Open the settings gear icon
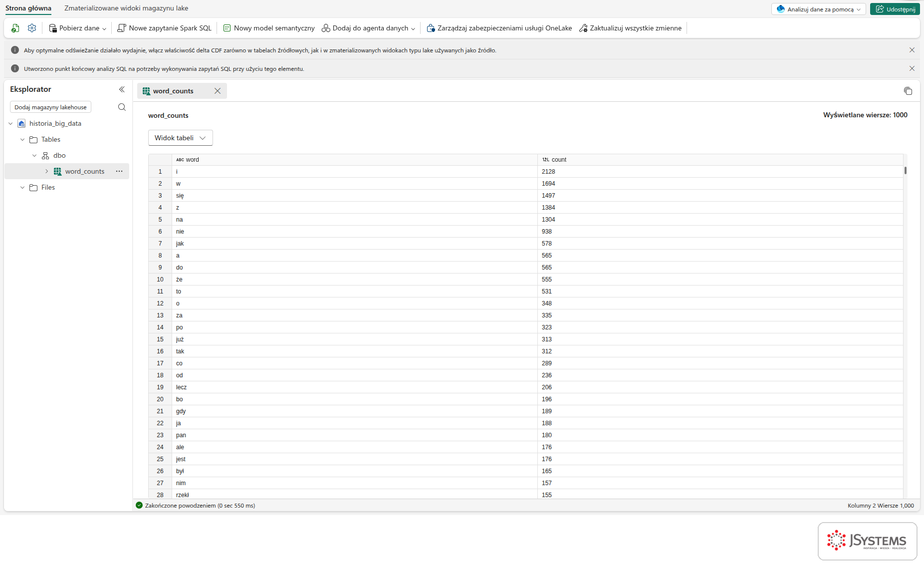The width and height of the screenshot is (924, 567). click(32, 28)
